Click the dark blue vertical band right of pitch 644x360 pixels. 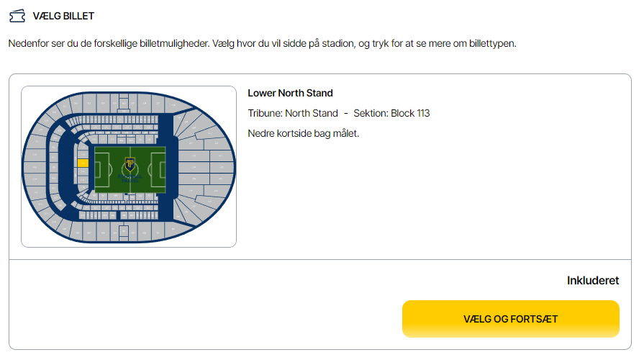pyautogui.click(x=168, y=167)
